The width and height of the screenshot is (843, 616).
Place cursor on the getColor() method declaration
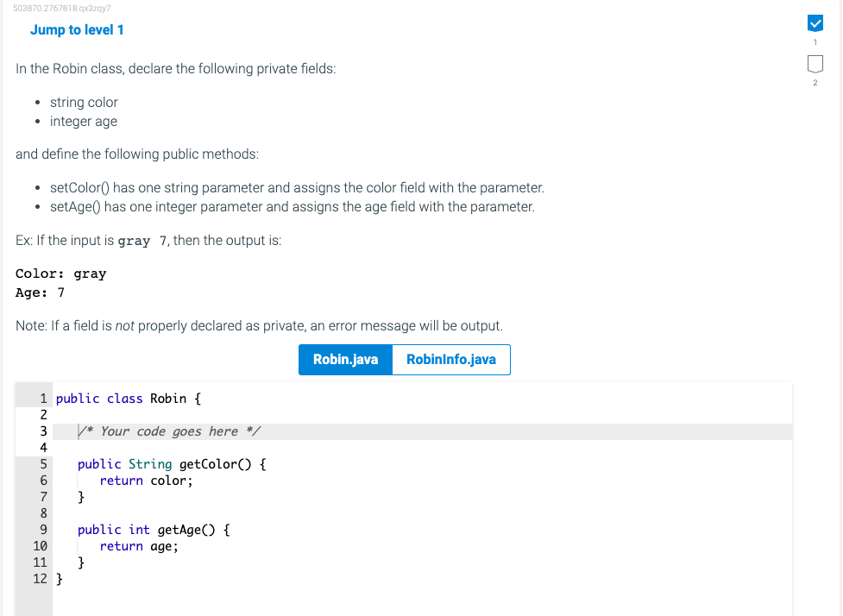point(170,463)
